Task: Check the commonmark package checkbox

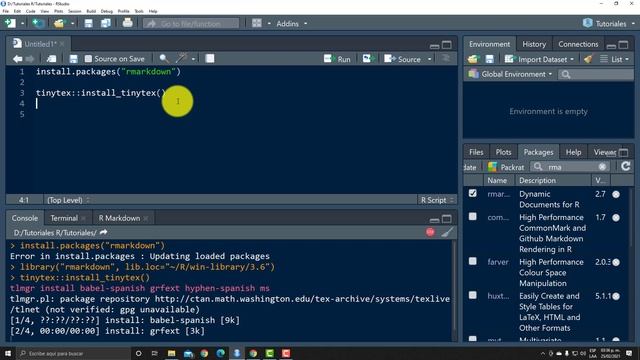Action: 473,216
